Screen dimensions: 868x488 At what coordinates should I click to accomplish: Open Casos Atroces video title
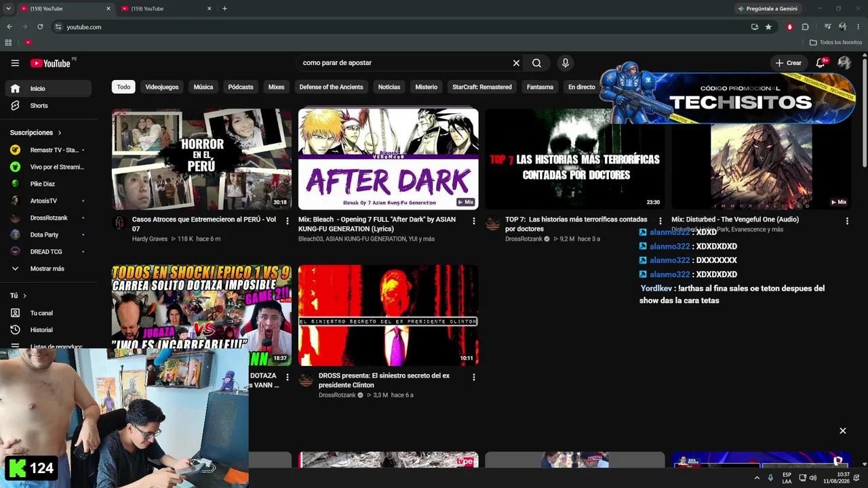coord(203,224)
